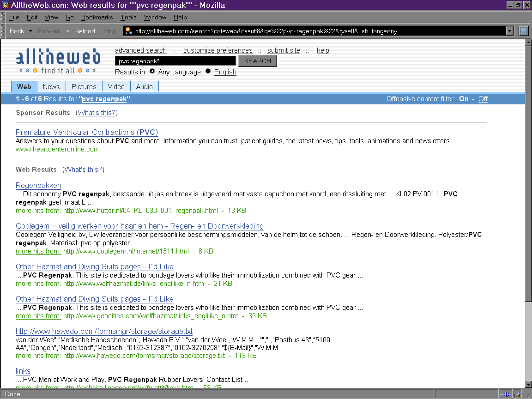
Task: Switch to the Web search tab
Action: click(24, 86)
